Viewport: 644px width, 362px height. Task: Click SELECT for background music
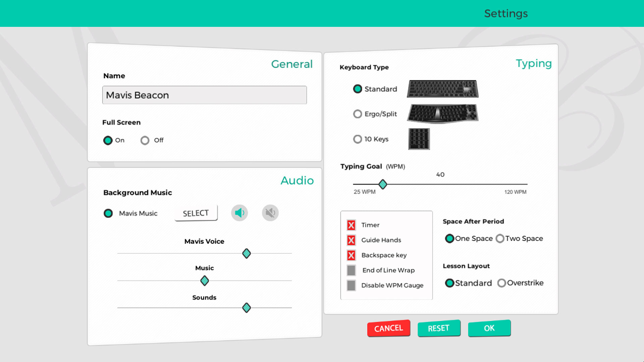196,213
